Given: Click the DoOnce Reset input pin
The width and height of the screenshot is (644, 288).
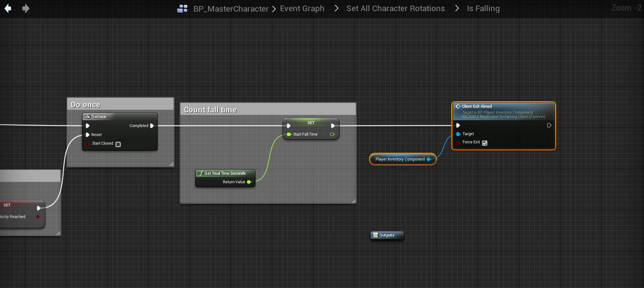Looking at the screenshot, I should (88, 135).
